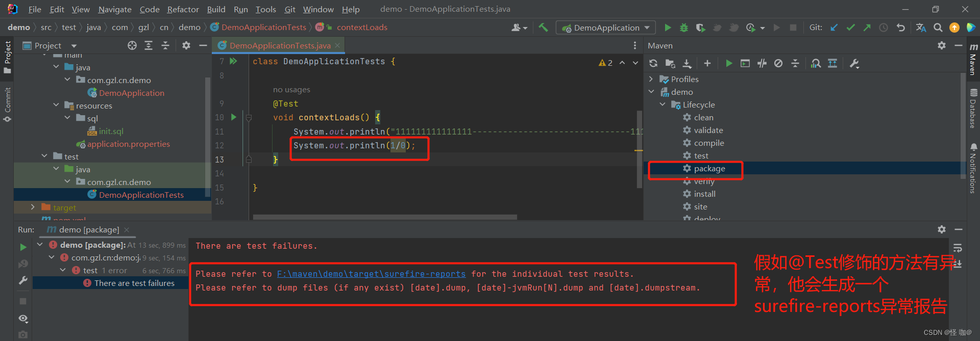
Task: Toggle the Maven tool window stripe button
Action: point(973,59)
